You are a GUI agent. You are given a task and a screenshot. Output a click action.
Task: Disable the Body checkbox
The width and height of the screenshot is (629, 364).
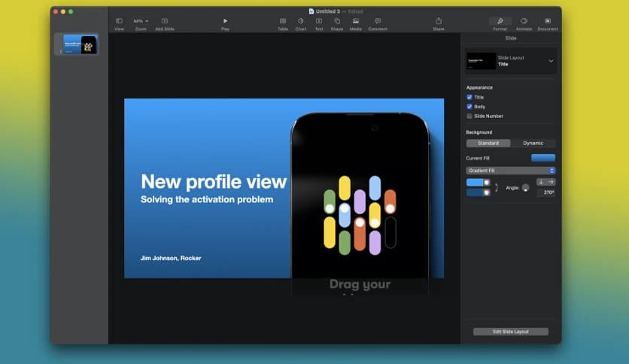coord(469,107)
